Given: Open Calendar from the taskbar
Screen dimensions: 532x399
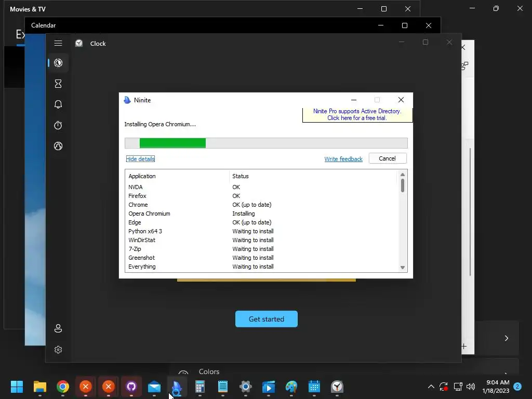Looking at the screenshot, I should tap(314, 387).
